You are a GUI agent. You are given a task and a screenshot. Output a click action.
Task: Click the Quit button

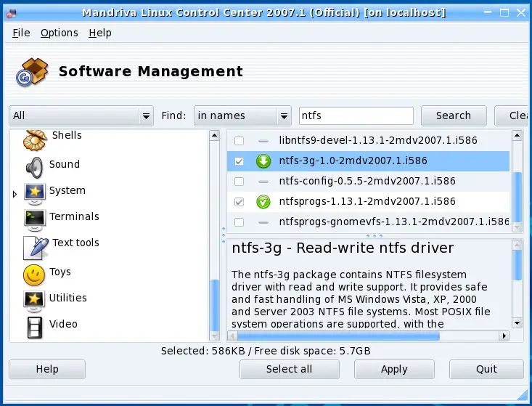coord(486,369)
